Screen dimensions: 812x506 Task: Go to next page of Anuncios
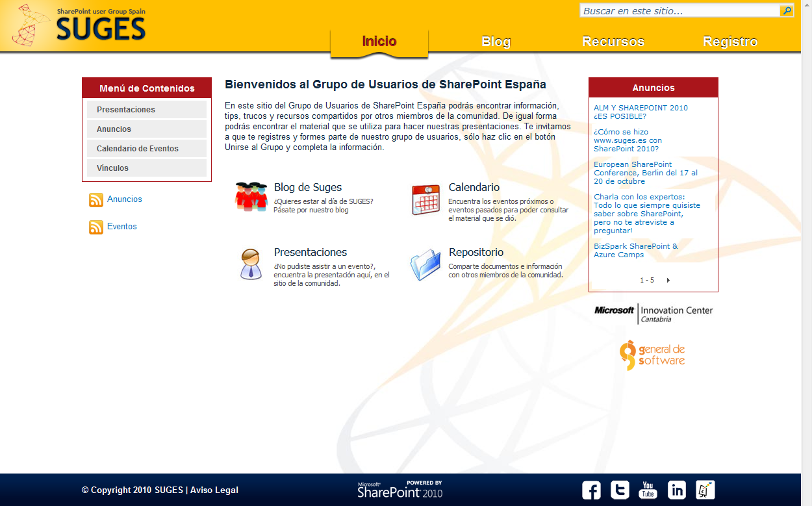pyautogui.click(x=668, y=281)
